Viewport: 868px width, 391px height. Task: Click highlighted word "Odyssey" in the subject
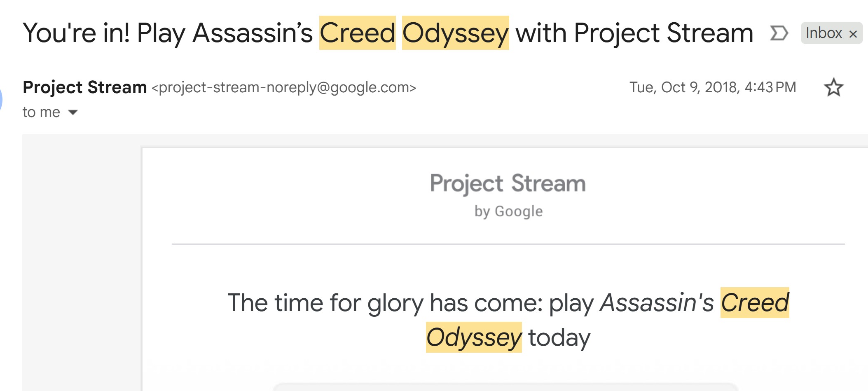click(x=455, y=33)
